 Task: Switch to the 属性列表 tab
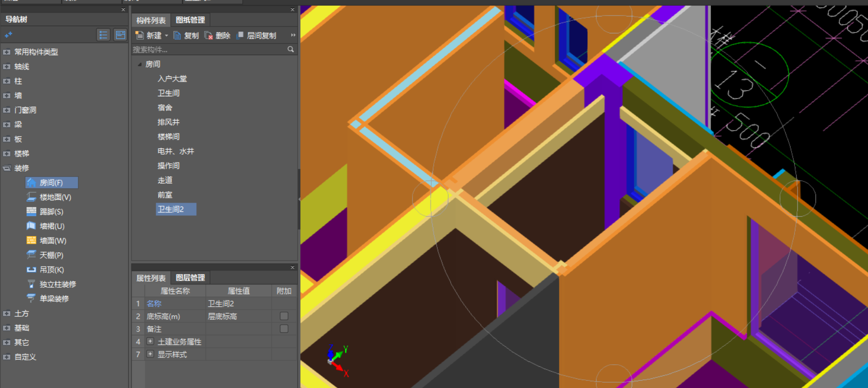(151, 278)
